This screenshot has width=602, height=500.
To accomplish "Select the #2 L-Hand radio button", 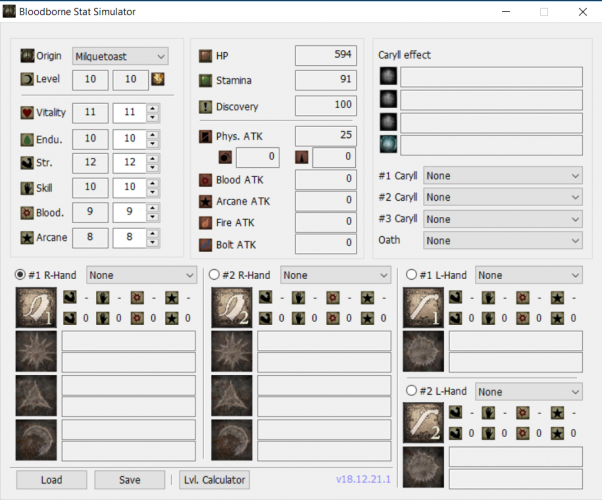I will click(411, 391).
